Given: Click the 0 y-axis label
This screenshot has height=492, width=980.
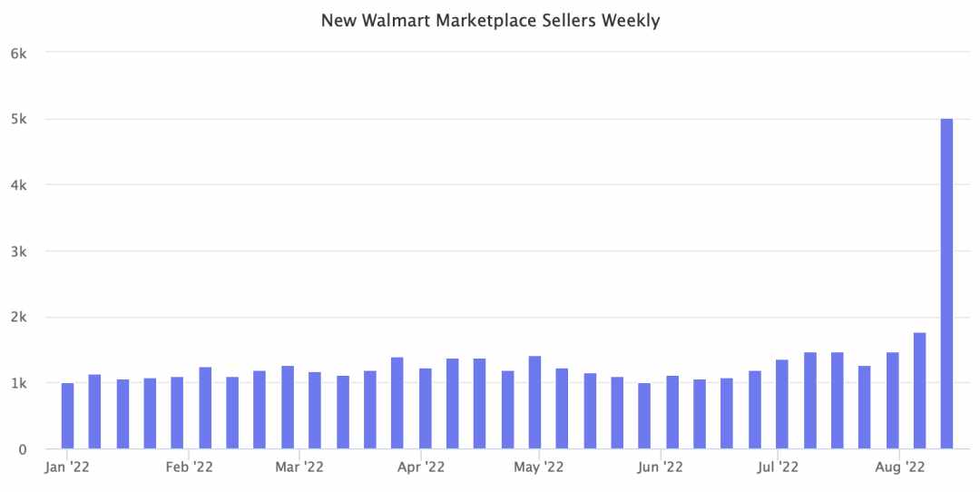Looking at the screenshot, I should click(x=23, y=449).
